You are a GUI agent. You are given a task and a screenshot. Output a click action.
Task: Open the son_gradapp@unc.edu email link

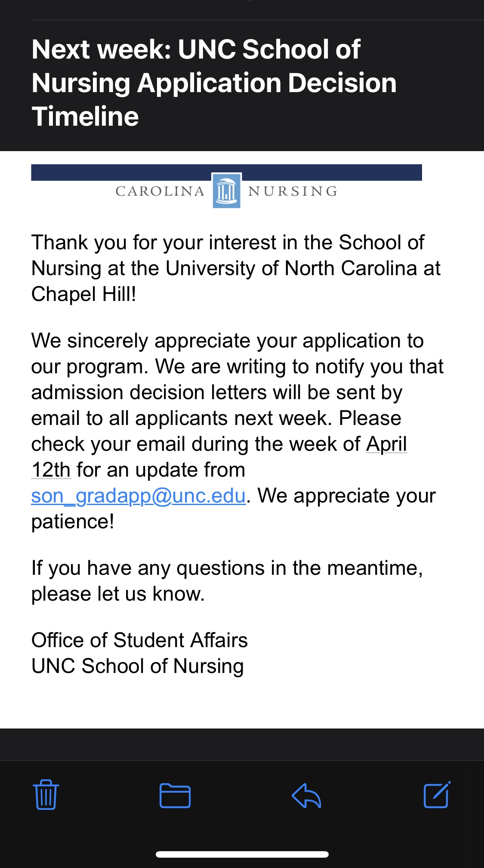tap(139, 496)
